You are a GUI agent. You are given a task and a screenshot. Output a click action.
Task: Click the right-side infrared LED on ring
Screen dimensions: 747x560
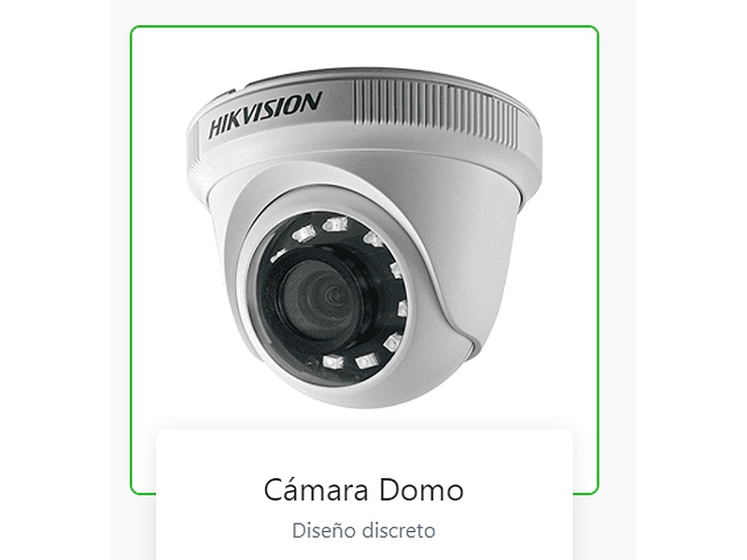(x=402, y=309)
